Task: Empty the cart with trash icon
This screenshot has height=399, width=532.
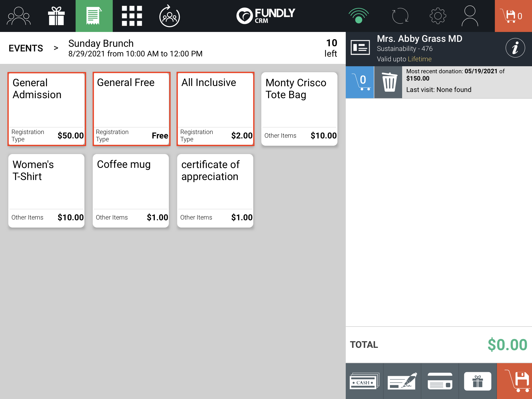Action: point(389,82)
